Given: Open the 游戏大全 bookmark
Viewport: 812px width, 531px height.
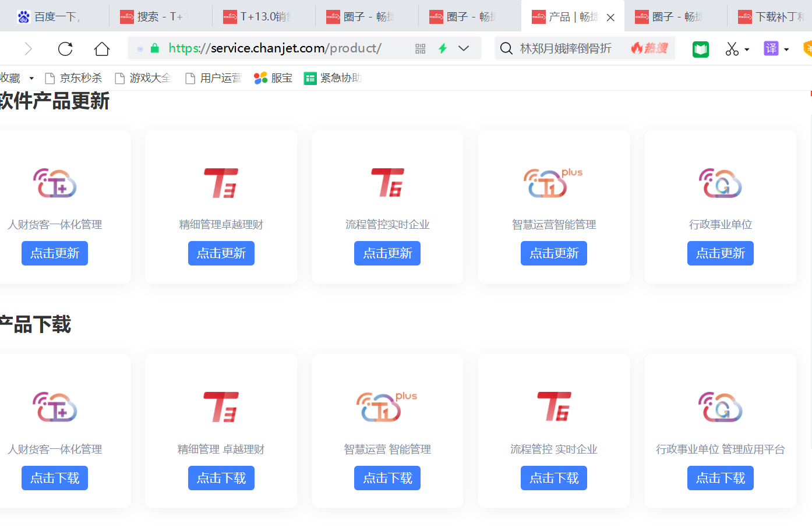Looking at the screenshot, I should point(143,78).
